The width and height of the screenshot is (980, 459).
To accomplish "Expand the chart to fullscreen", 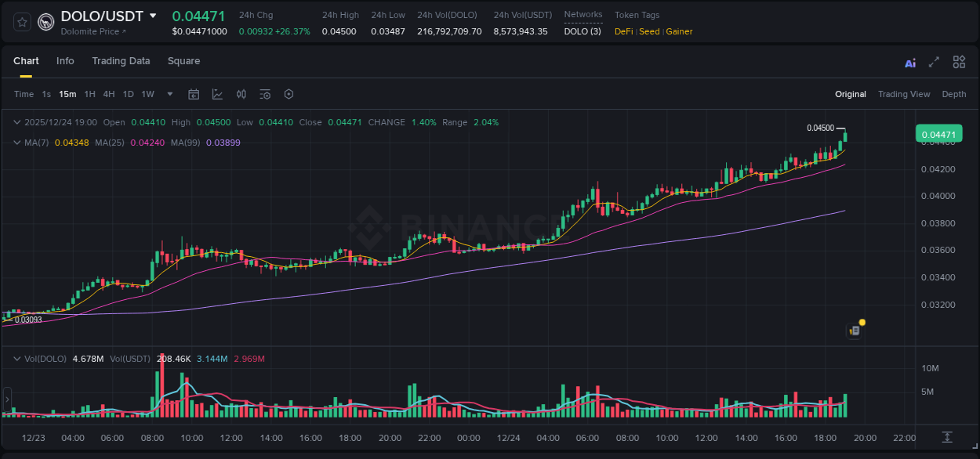I will 933,62.
